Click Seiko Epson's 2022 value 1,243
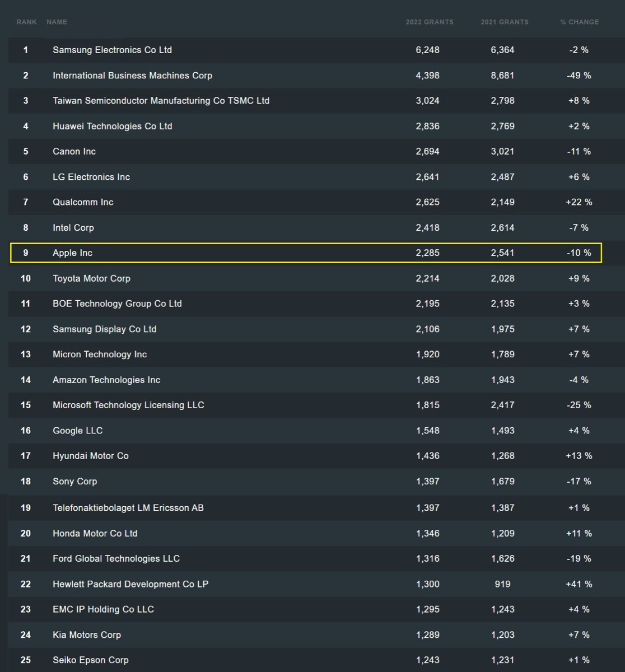 [428, 660]
